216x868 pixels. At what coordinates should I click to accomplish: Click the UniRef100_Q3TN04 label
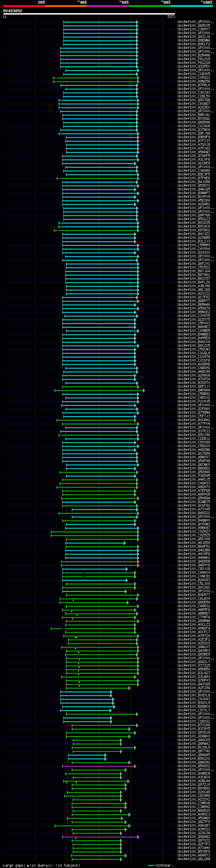pos(194,130)
